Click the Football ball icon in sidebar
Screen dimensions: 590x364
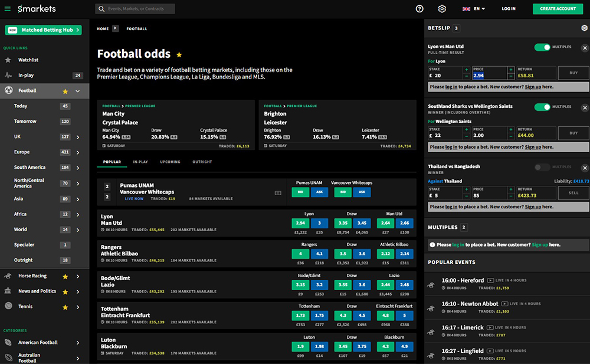tap(8, 90)
